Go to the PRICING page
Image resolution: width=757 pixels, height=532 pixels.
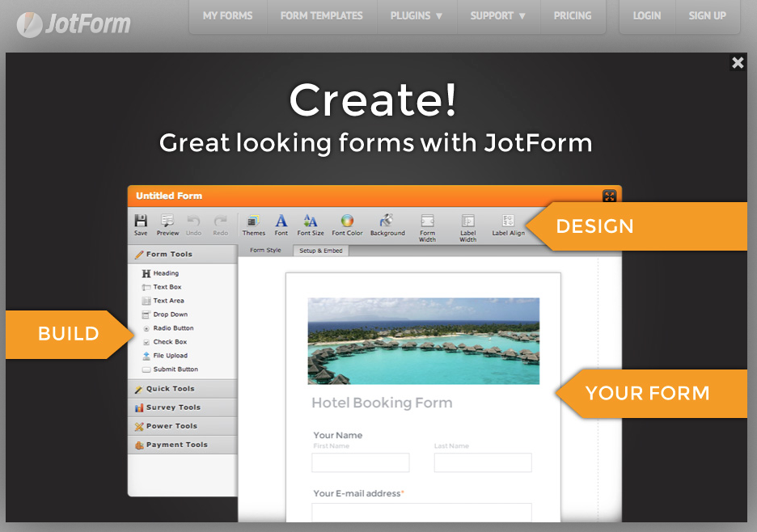coord(573,16)
